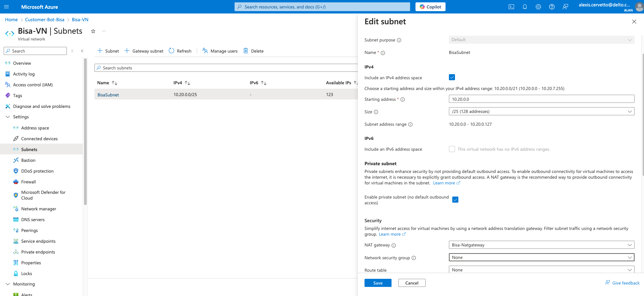Image resolution: width=644 pixels, height=296 pixels.
Task: Open Diagnose and solve problems
Action: (x=42, y=106)
